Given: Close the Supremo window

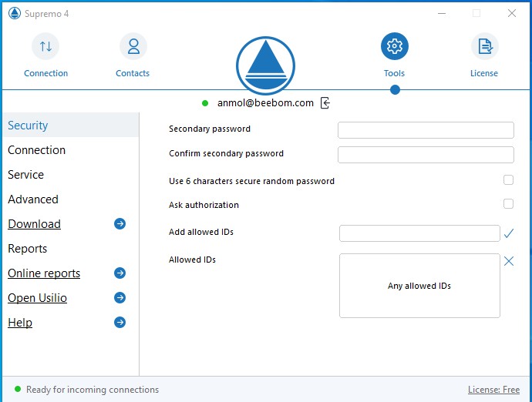Looking at the screenshot, I should tap(512, 13).
